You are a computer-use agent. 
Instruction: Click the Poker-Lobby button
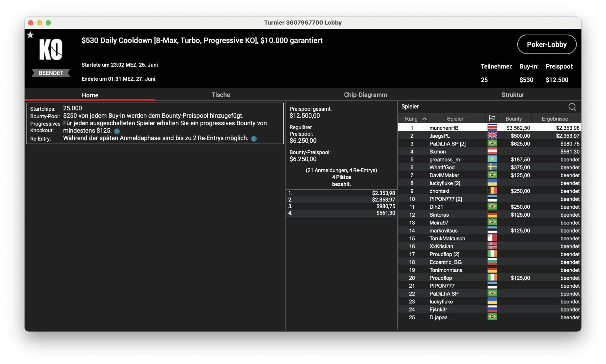(x=546, y=44)
